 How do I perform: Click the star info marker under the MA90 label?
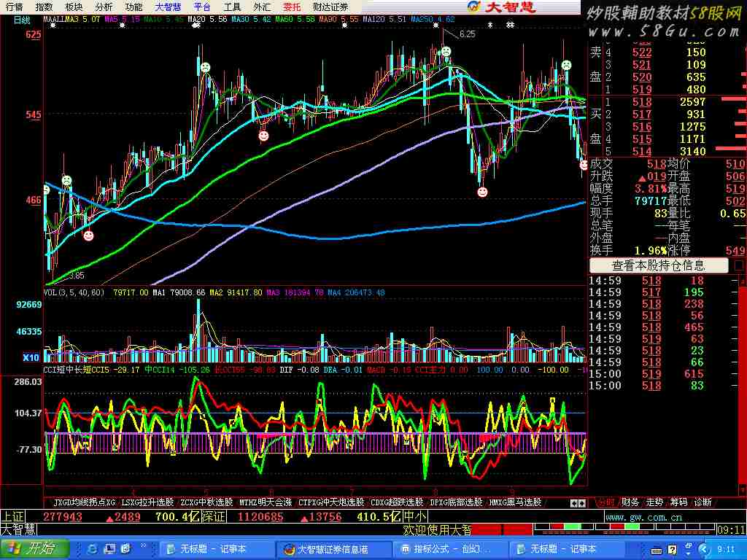click(344, 26)
